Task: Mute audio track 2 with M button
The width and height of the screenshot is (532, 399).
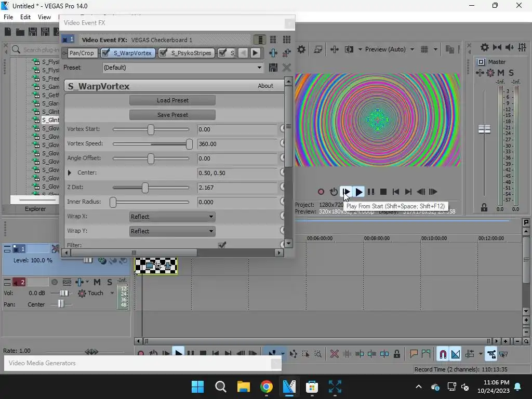Action: click(x=97, y=282)
